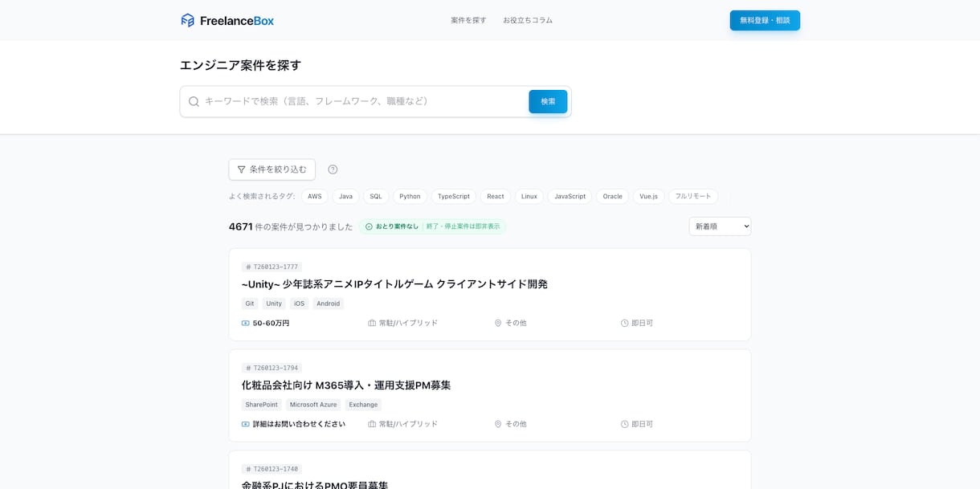This screenshot has height=489, width=980.
Task: Click the 4671 results count
Action: [240, 227]
